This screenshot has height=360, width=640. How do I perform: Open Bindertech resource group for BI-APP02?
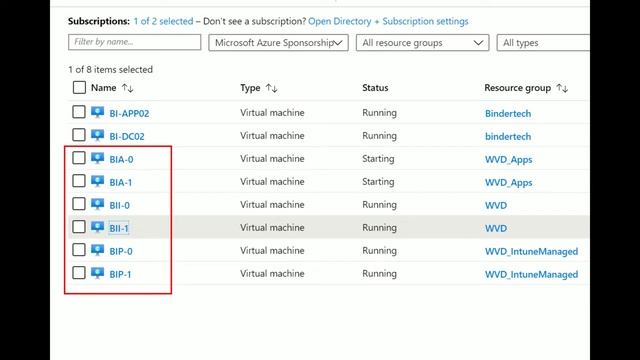coord(508,113)
